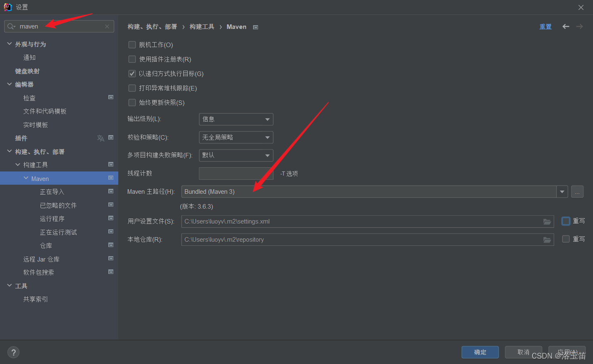Click 构建、执行、部署 in the breadcrumb
The width and height of the screenshot is (593, 364).
[x=152, y=26]
